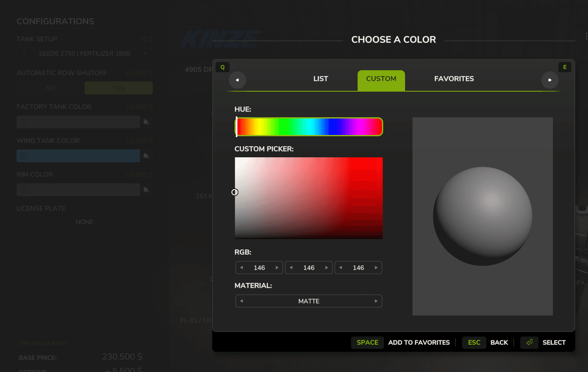Click the gray sphere color preview
The height and width of the screenshot is (372, 588).
coord(482,216)
